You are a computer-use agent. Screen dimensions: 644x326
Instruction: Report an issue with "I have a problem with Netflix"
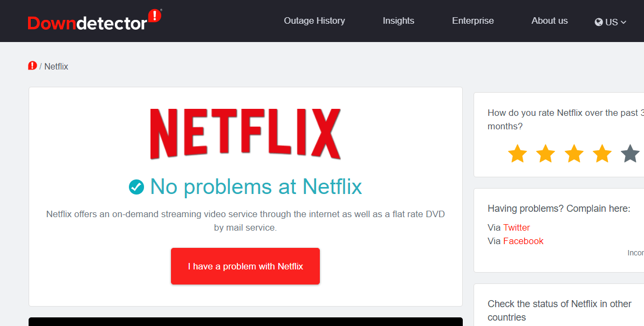(245, 266)
